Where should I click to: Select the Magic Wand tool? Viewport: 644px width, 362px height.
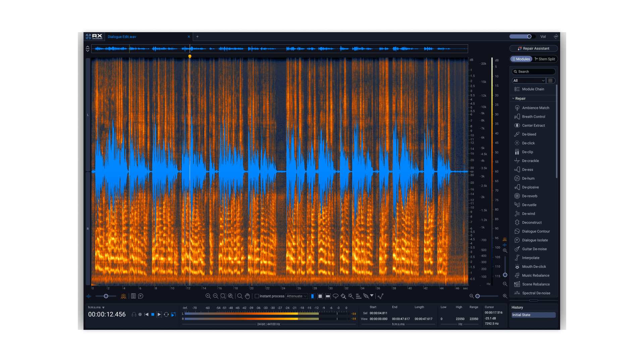351,296
